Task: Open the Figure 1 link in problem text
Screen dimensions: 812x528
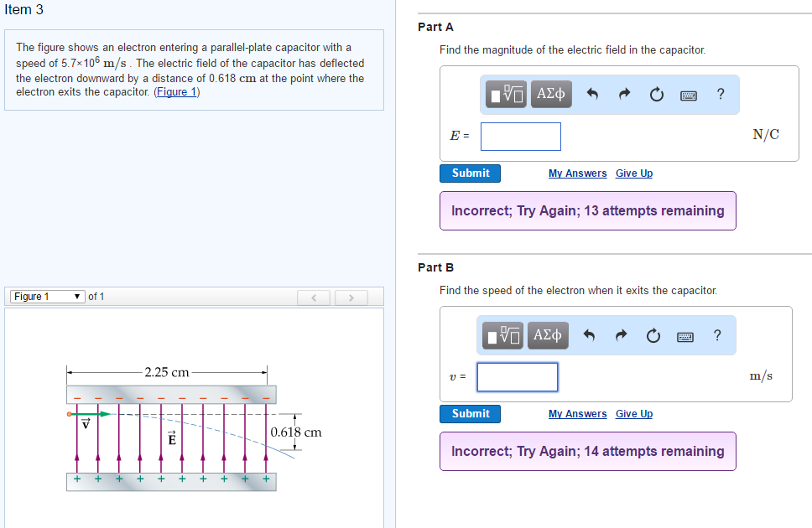Action: [177, 92]
